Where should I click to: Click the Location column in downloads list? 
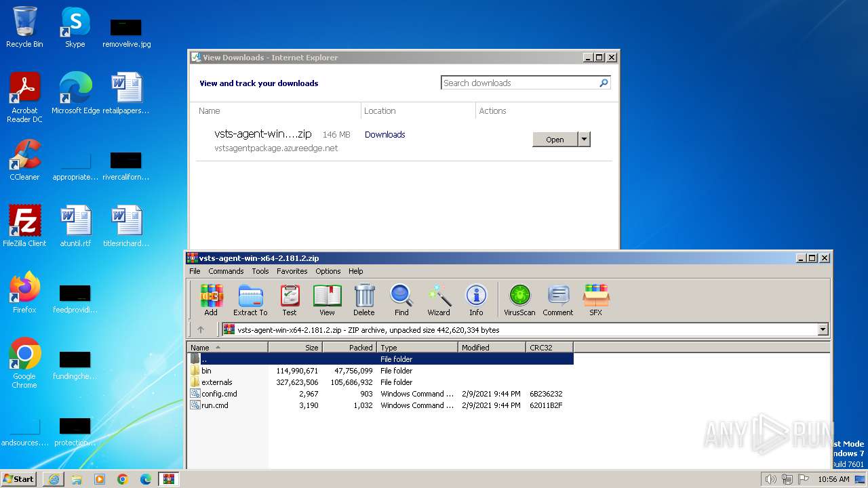pos(380,110)
